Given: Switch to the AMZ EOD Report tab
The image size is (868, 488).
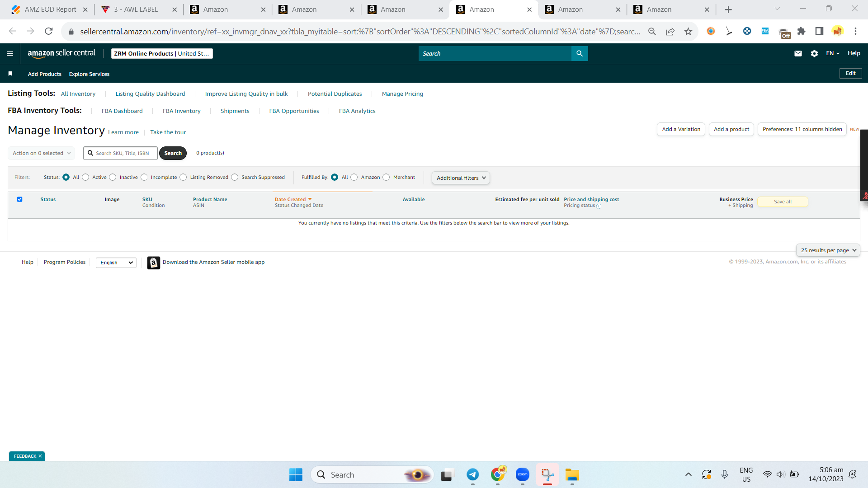Looking at the screenshot, I should [x=50, y=9].
